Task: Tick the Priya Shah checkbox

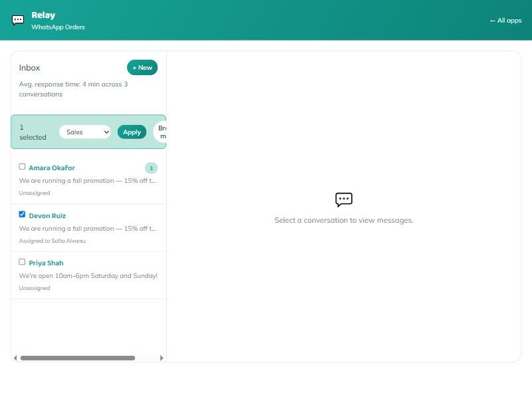Action: pos(22,262)
